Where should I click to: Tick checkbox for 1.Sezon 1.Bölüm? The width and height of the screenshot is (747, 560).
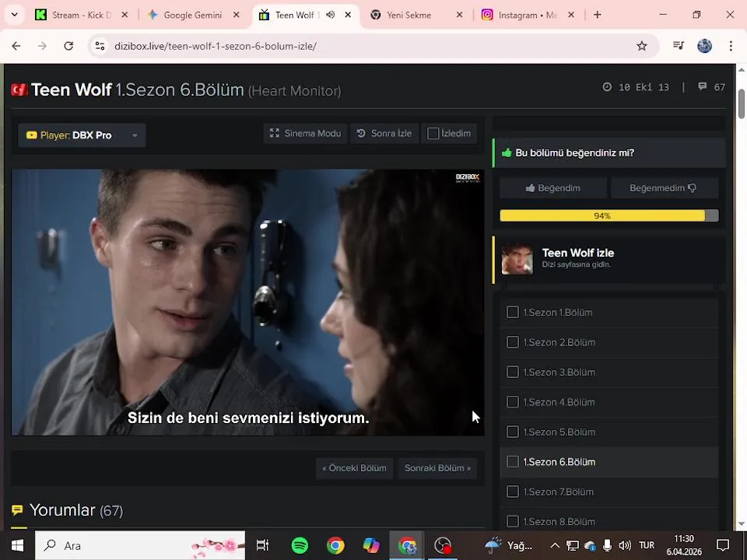pyautogui.click(x=513, y=313)
